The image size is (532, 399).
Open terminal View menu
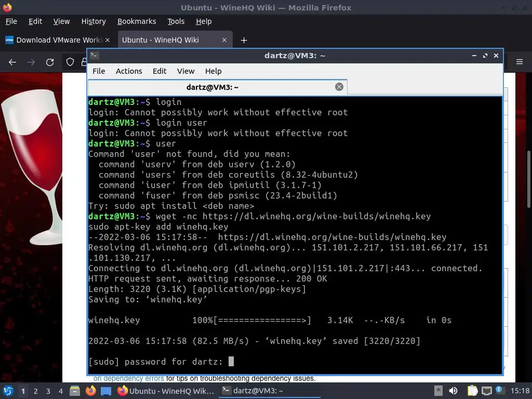pos(185,71)
